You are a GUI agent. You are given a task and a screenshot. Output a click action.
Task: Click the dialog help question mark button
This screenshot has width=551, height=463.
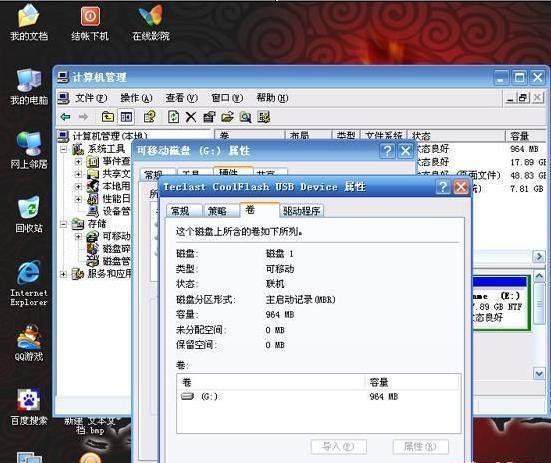pyautogui.click(x=443, y=187)
